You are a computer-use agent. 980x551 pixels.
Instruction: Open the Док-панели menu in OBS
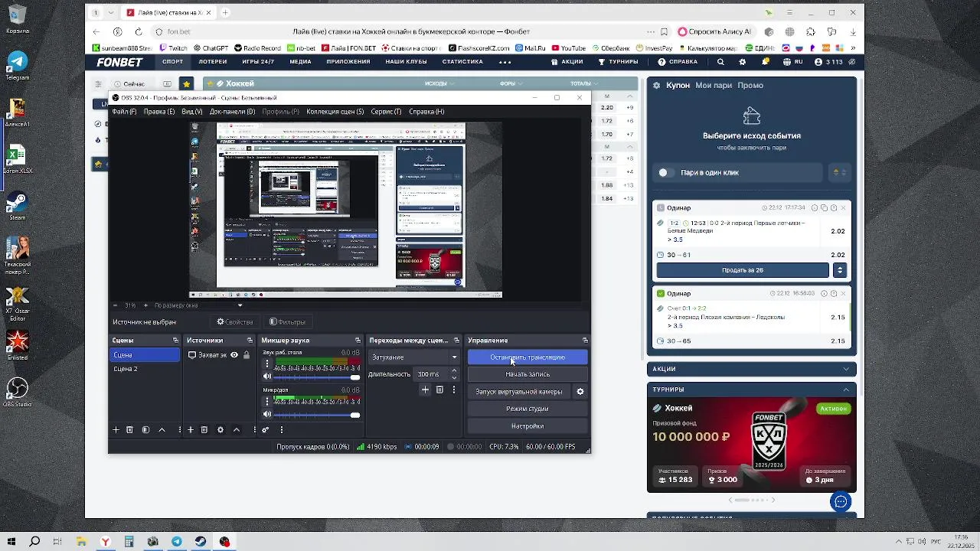[x=232, y=112]
